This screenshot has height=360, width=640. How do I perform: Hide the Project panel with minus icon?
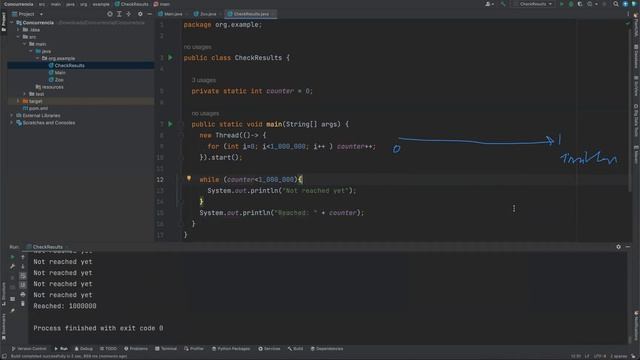[x=149, y=14]
